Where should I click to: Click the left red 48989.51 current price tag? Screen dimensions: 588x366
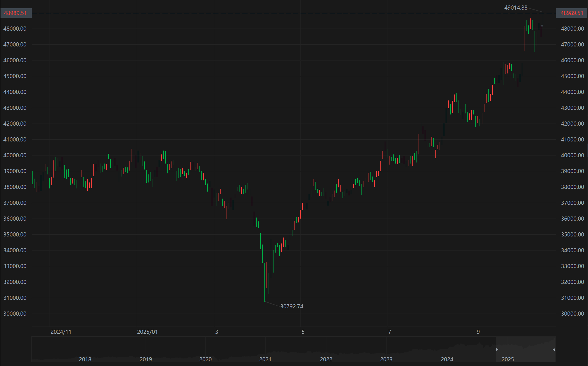click(x=16, y=13)
